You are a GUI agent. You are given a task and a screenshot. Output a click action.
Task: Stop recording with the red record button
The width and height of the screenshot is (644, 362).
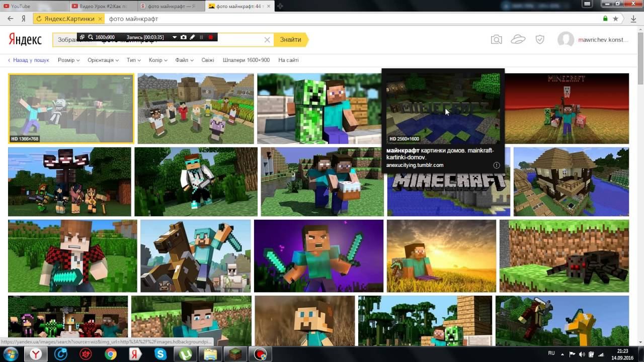(210, 37)
